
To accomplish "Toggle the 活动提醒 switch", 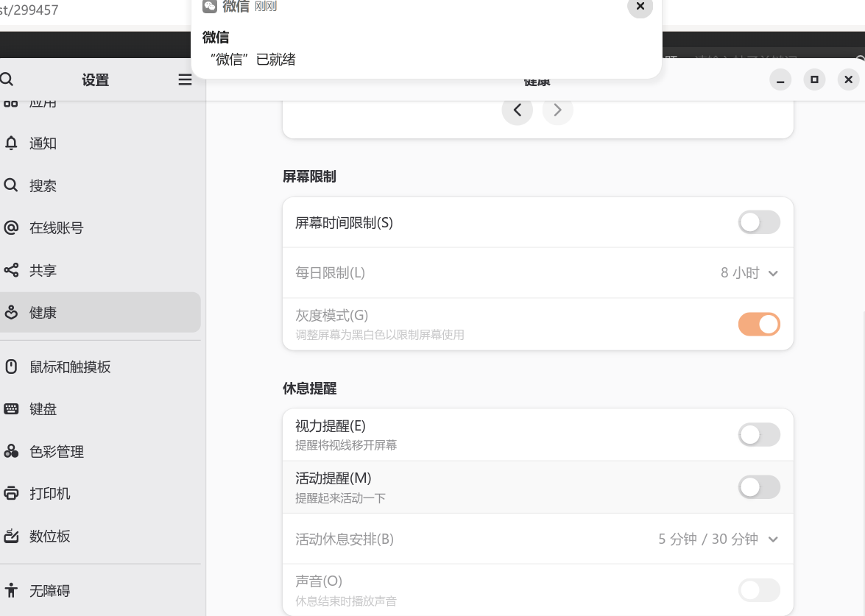I will [759, 487].
